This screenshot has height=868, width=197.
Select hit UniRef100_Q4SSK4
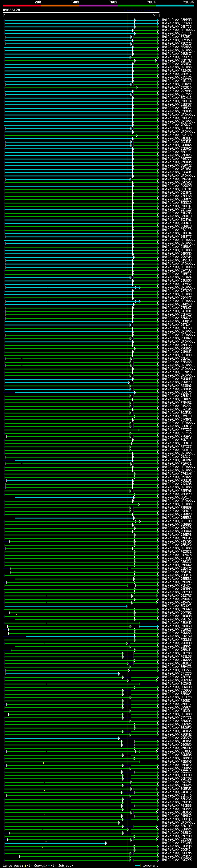[x=177, y=457]
